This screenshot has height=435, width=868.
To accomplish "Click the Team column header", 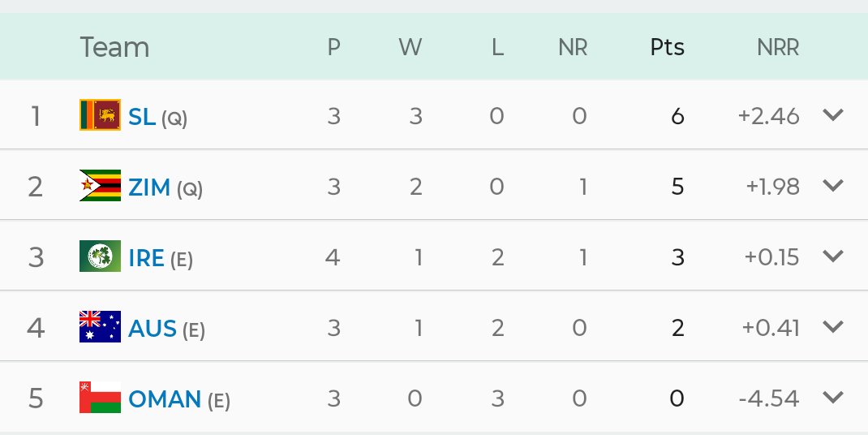I will (114, 48).
